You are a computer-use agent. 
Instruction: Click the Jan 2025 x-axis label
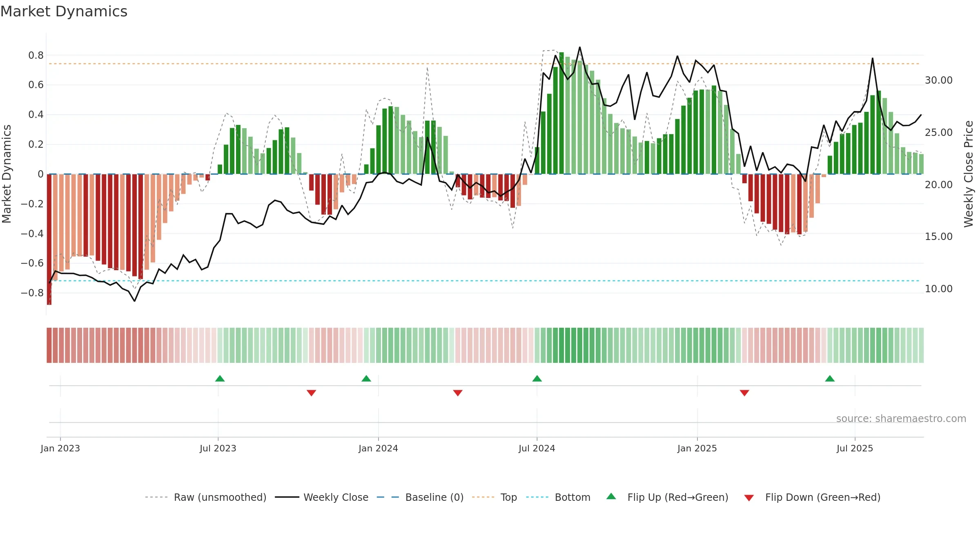pos(697,448)
